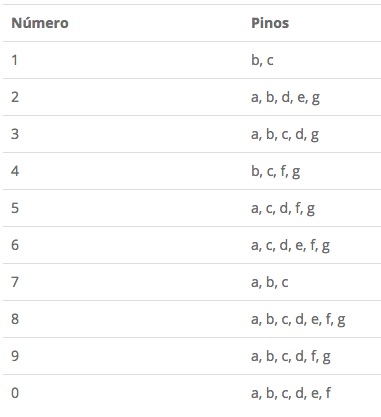The image size is (381, 417).
Task: Click pins text with all seven segments
Action: (298, 320)
